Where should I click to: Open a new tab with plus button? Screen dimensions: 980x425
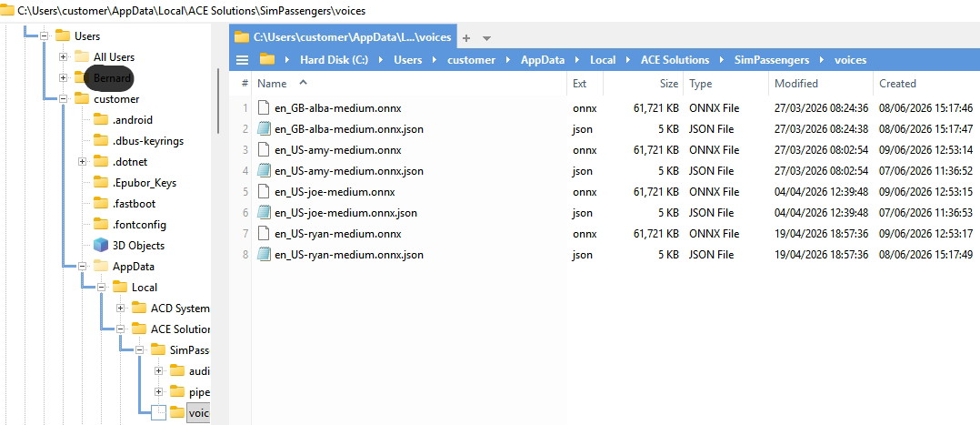(465, 37)
